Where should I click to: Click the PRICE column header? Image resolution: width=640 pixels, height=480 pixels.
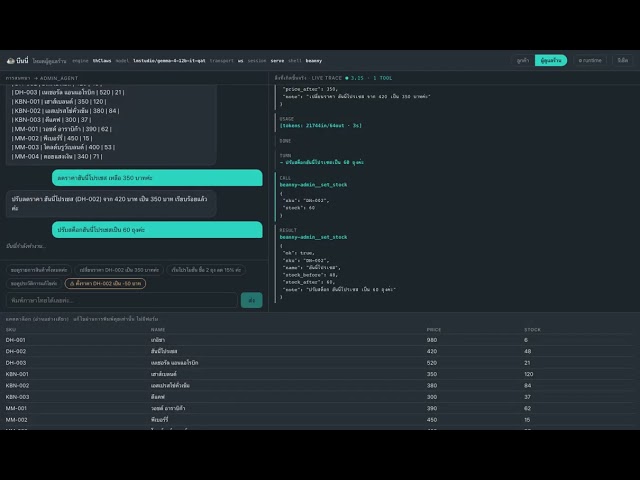point(434,330)
